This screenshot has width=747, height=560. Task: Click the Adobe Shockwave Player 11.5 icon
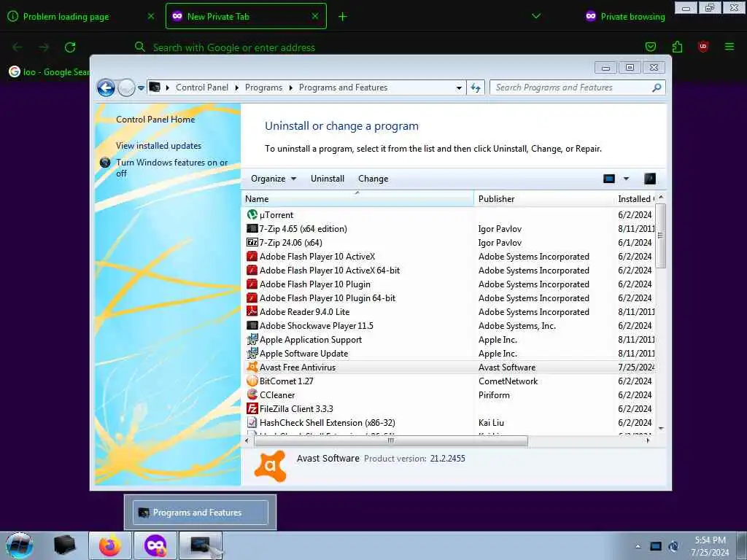pos(252,326)
